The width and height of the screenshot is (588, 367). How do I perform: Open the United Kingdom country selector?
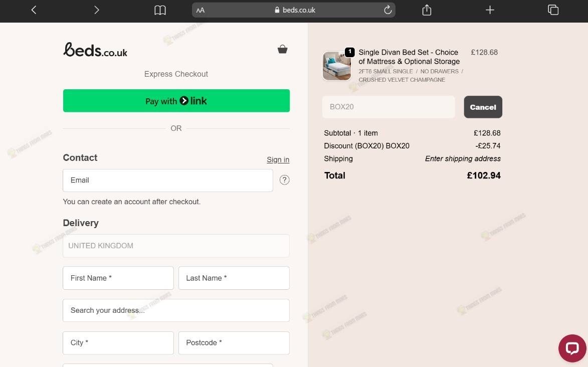176,246
